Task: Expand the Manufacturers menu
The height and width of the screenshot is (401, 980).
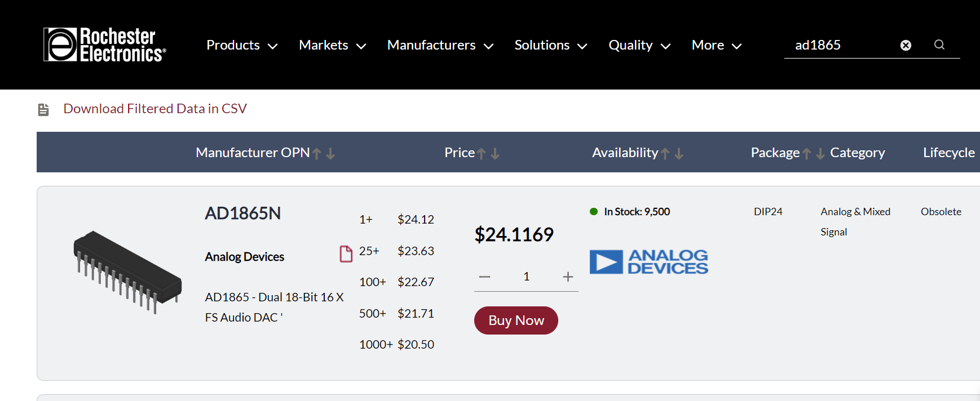Action: click(440, 45)
